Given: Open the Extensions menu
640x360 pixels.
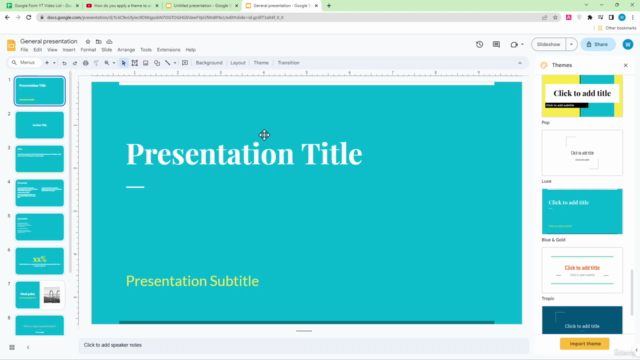Looking at the screenshot, I should 169,50.
